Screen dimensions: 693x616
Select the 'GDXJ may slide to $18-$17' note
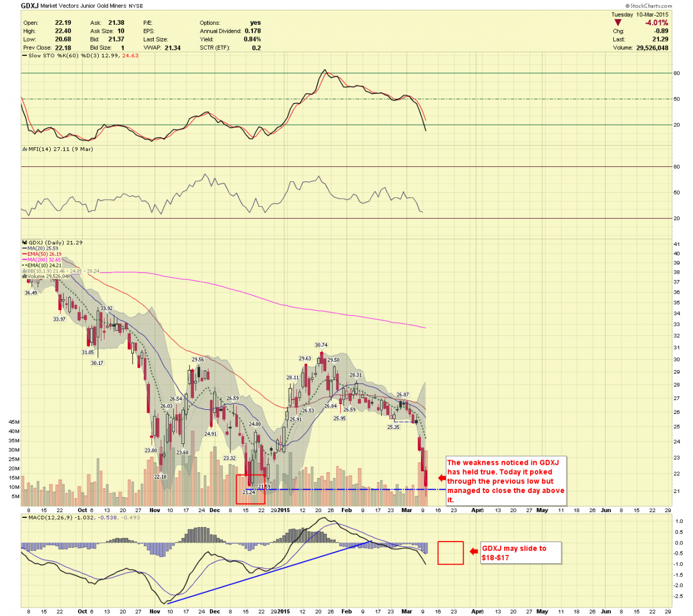coord(514,553)
